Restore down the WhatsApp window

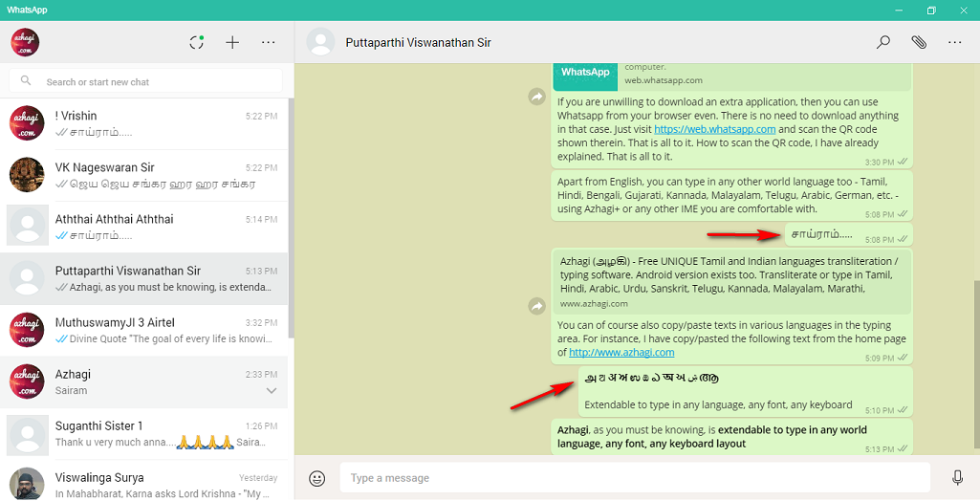[x=931, y=10]
